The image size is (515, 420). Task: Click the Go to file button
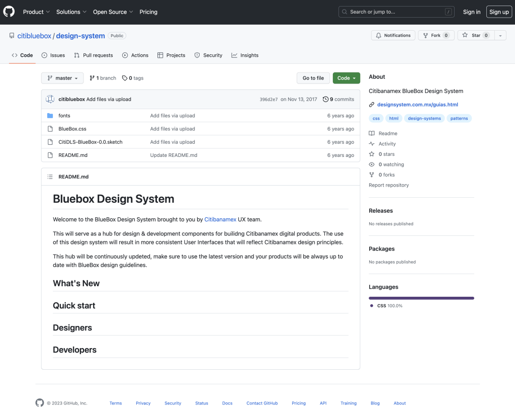pos(313,78)
